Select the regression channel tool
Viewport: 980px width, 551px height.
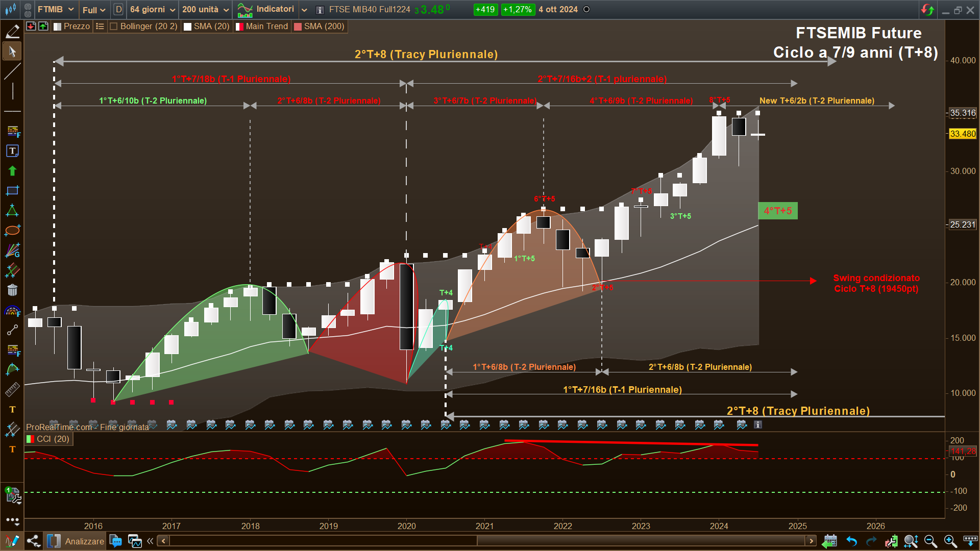tap(12, 270)
